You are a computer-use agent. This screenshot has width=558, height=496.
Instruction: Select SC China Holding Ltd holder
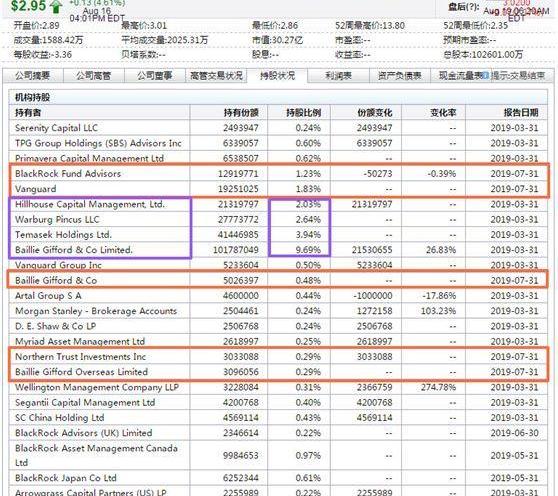click(59, 418)
